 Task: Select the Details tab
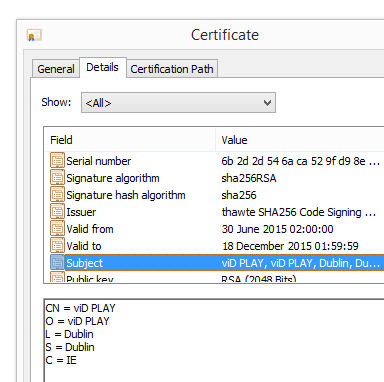tap(102, 68)
